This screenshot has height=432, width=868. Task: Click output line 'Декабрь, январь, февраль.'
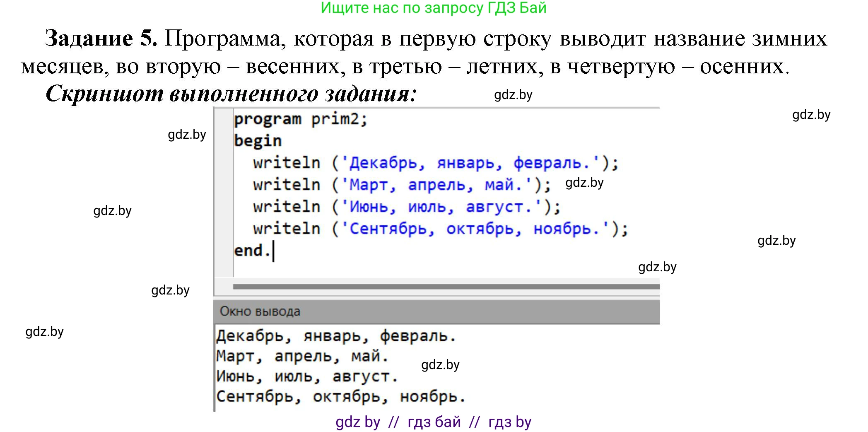point(336,336)
